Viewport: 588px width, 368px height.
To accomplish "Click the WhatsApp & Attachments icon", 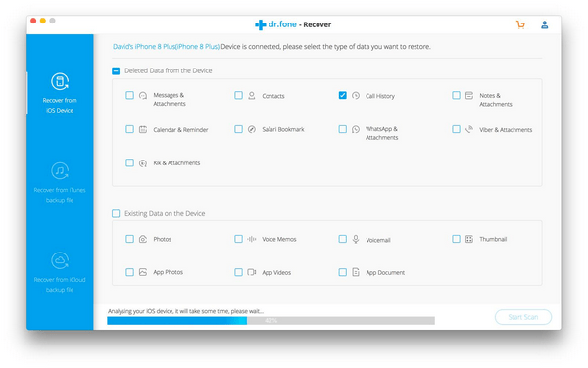I will point(356,129).
